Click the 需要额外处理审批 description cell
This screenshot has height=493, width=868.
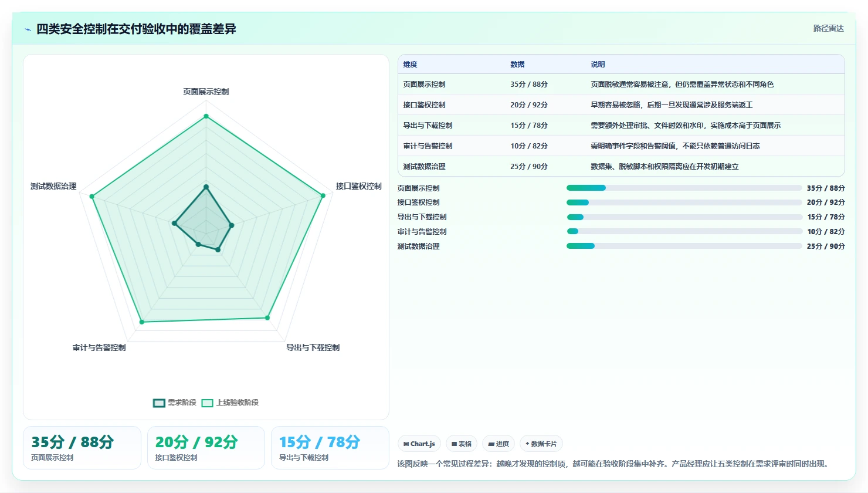click(686, 126)
